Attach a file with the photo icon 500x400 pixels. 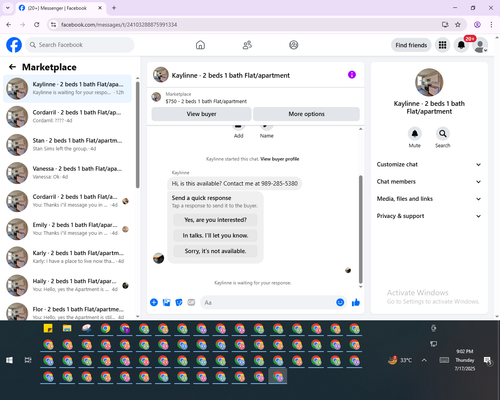point(166,302)
